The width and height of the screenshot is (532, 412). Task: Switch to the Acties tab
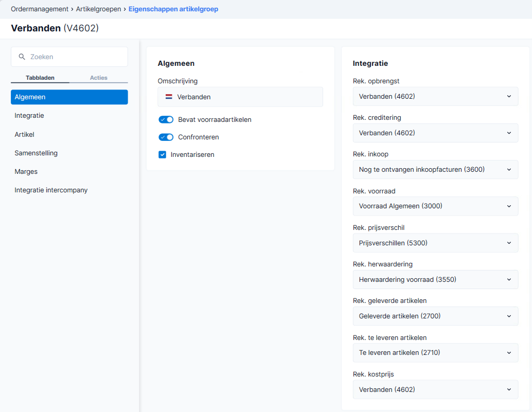(x=98, y=78)
